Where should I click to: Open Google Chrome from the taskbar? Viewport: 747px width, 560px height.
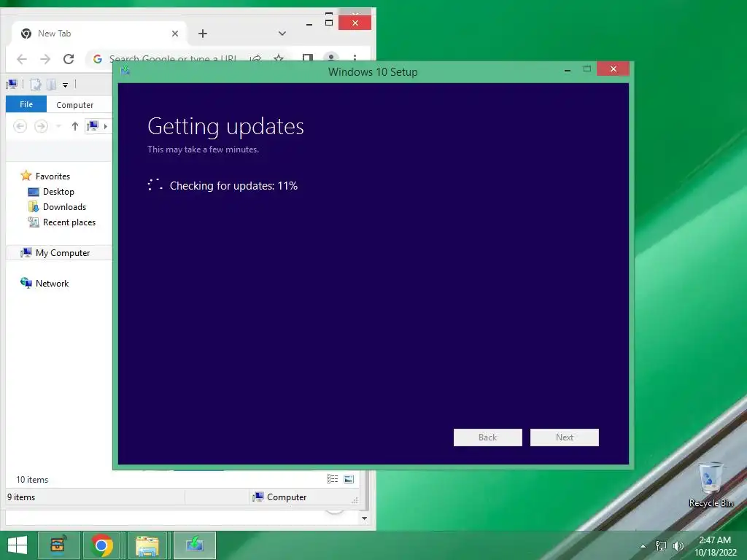tap(101, 545)
